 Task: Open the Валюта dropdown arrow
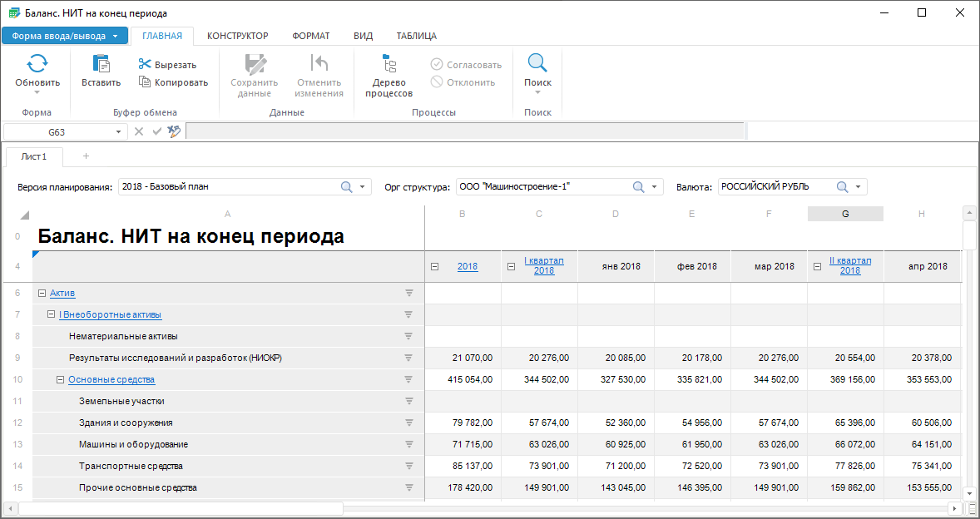point(859,187)
